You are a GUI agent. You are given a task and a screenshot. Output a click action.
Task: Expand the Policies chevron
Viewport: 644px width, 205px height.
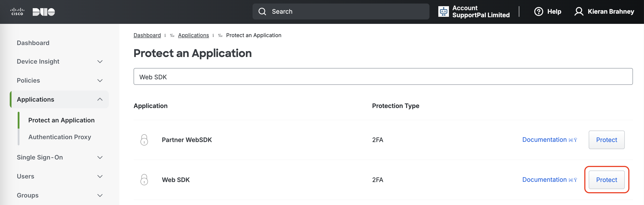tap(100, 81)
